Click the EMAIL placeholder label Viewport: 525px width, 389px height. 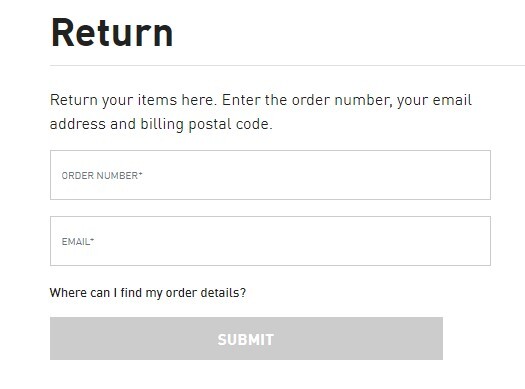(x=76, y=242)
